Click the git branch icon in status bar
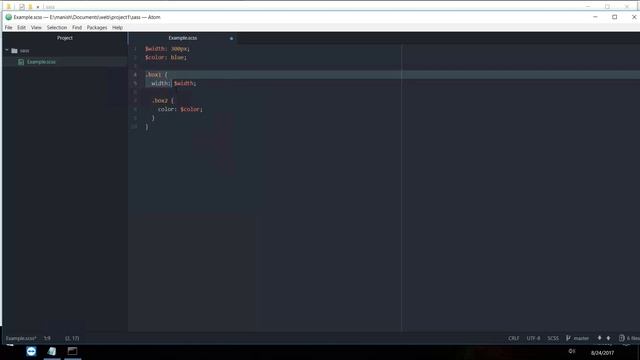 [568, 338]
